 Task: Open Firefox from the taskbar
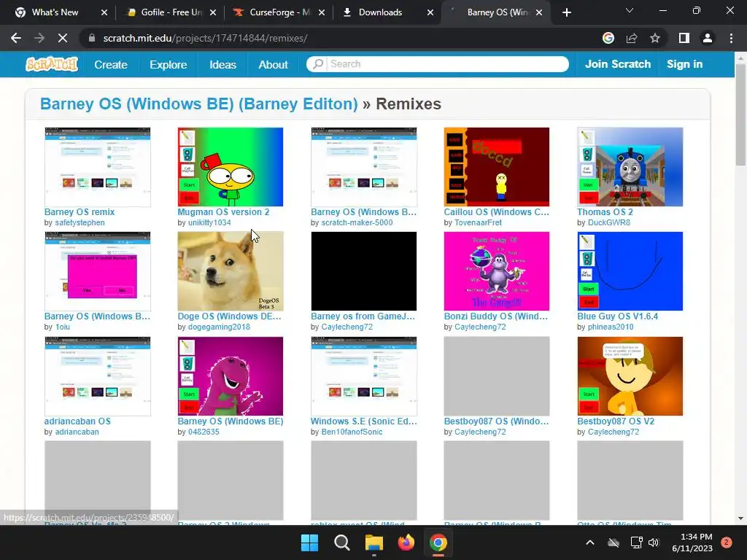tap(406, 542)
